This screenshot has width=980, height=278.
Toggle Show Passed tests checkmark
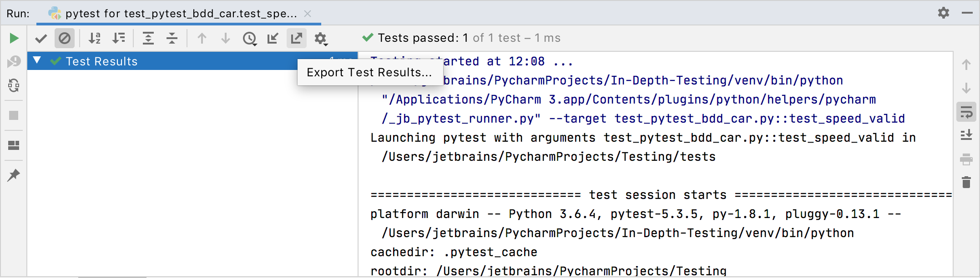click(x=41, y=39)
